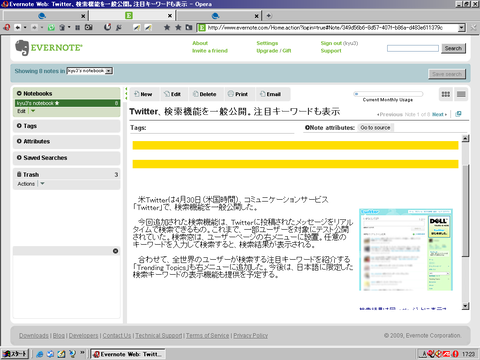
Task: Collapse the Notebooks panel
Action: (x=19, y=93)
